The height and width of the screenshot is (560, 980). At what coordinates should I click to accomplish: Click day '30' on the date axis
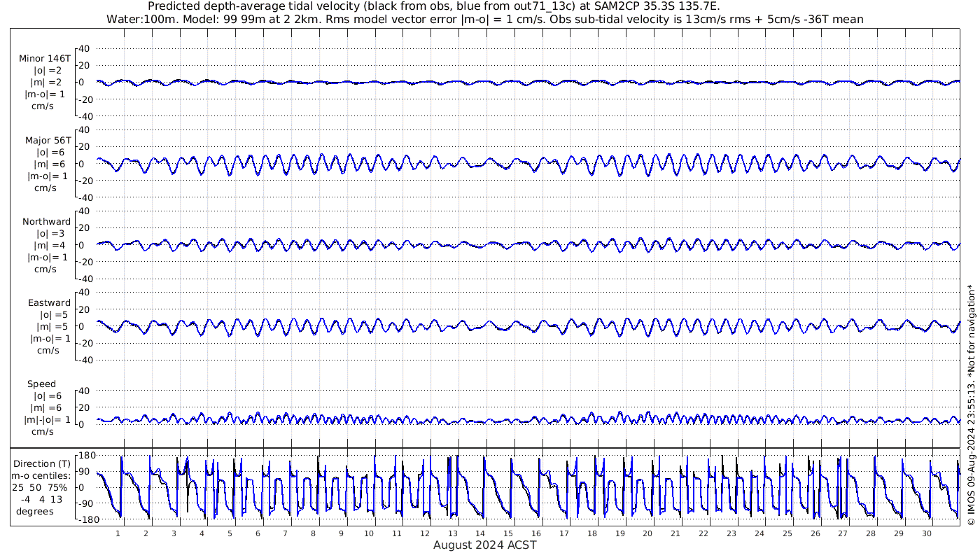point(927,533)
